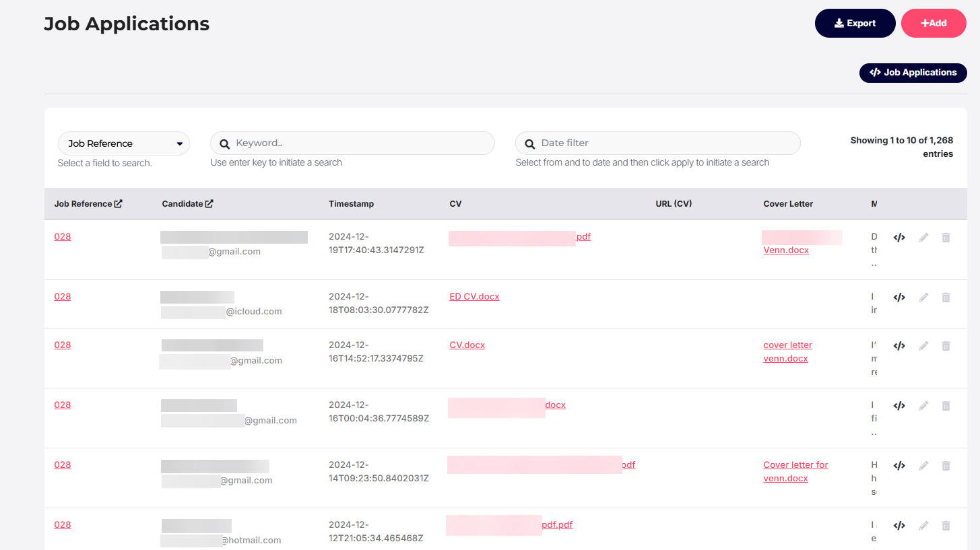View code for the 2024-12-16T00:04 row
This screenshot has width=980, height=550.
tap(899, 406)
